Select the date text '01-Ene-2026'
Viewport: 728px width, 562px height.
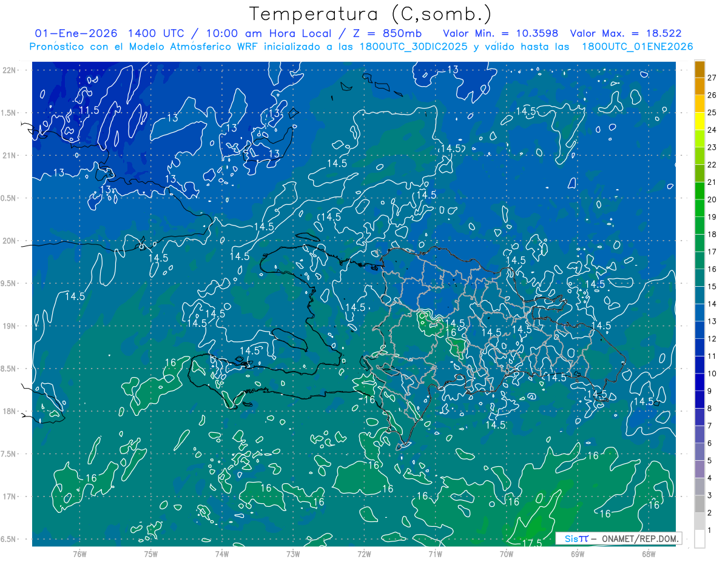(76, 33)
